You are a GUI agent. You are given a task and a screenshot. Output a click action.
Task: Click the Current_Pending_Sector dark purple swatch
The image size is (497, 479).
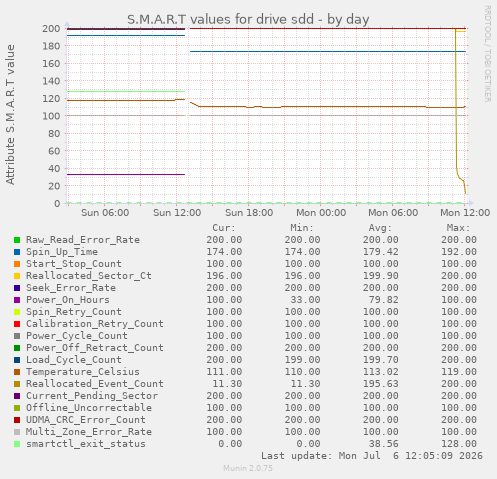pos(17,396)
